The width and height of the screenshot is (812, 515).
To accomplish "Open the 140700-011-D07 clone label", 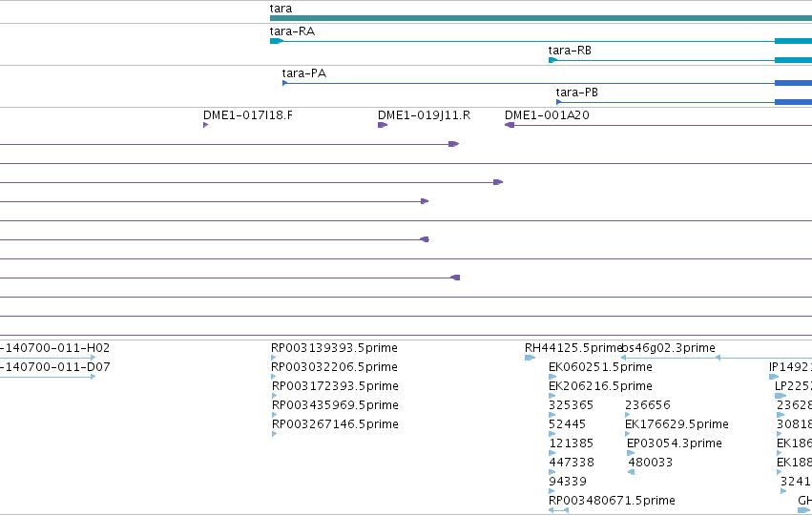I will (55, 367).
